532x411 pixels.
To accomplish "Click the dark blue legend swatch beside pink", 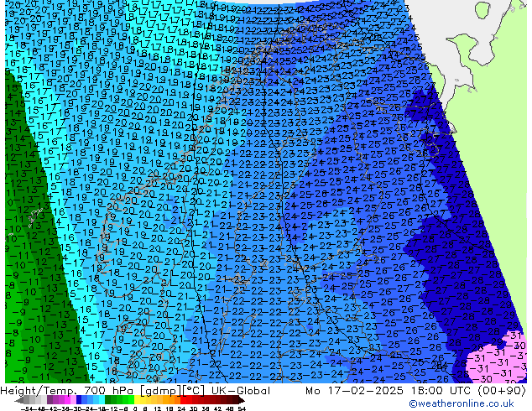I will pos(79,400).
